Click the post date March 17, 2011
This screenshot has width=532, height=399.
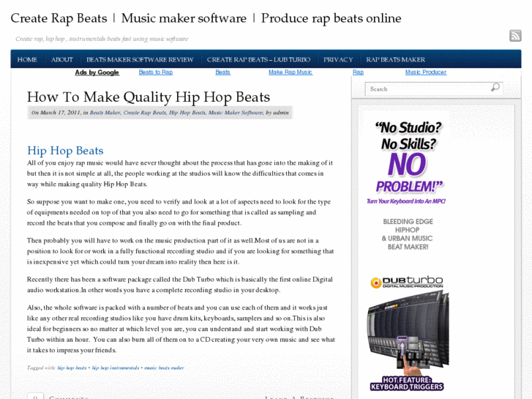tap(61, 113)
